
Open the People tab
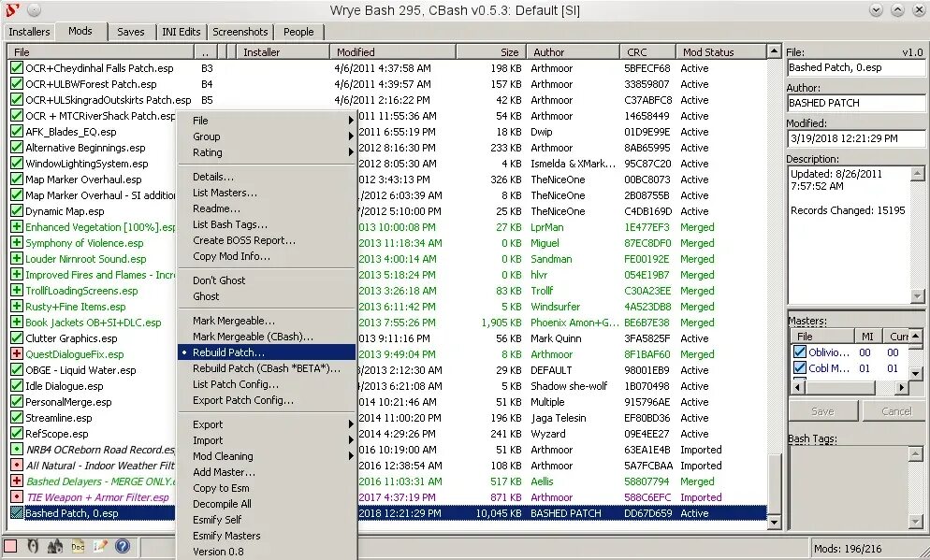point(298,32)
